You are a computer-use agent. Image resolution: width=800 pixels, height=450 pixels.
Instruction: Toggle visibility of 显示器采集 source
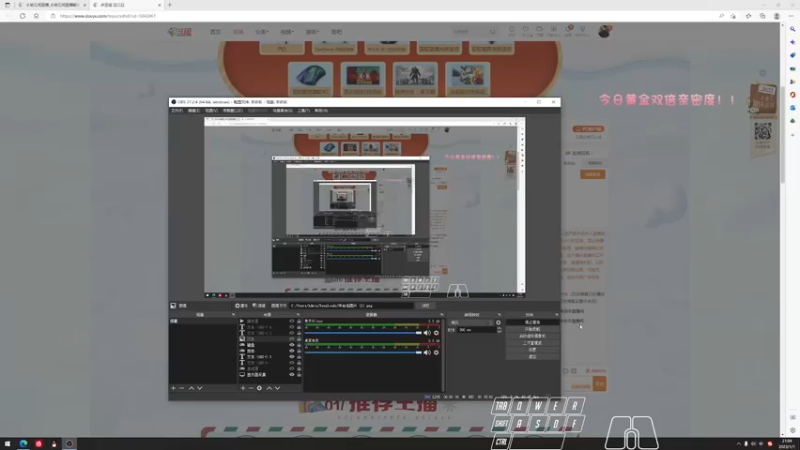tap(292, 374)
